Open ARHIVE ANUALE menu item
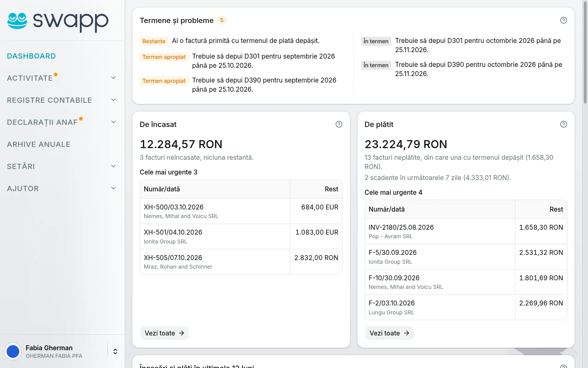 [x=39, y=144]
